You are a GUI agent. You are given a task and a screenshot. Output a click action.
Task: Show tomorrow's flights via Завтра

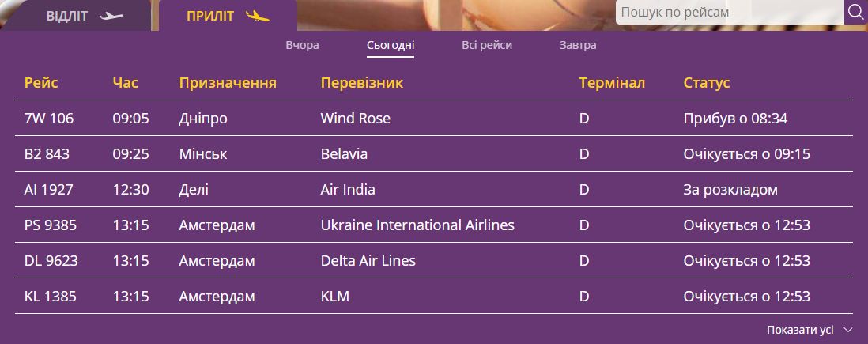(578, 45)
